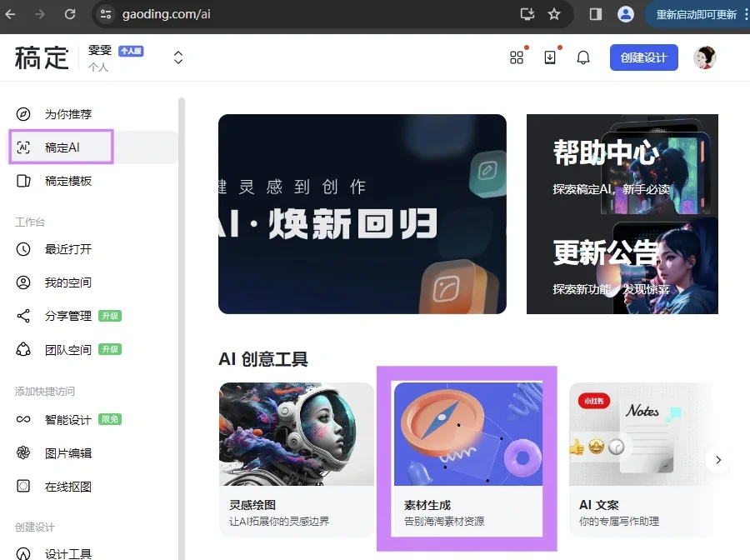Click the 稿定 logo
Viewport: 750px width, 560px height.
pos(42,57)
